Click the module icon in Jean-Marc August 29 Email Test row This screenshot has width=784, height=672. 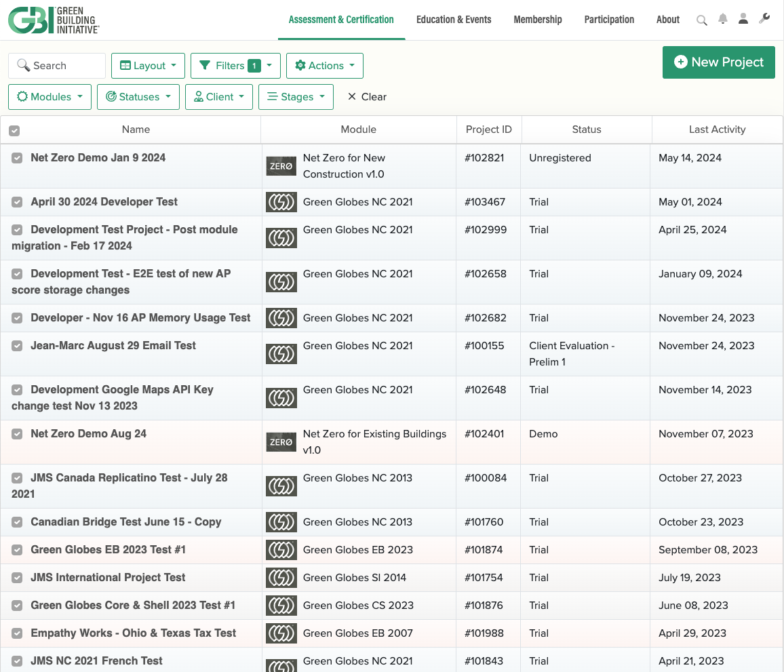pos(281,354)
